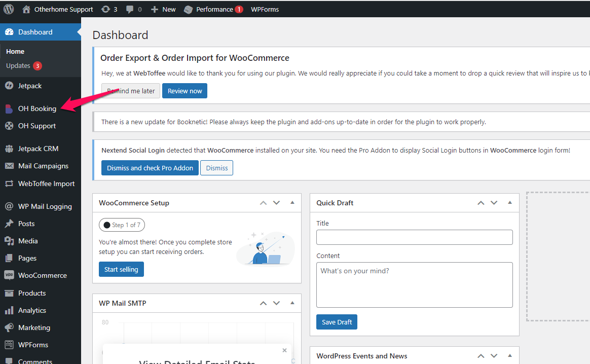Collapse the WP Mail SMTP panel
Viewport: 590px width, 364px height.
coord(292,303)
